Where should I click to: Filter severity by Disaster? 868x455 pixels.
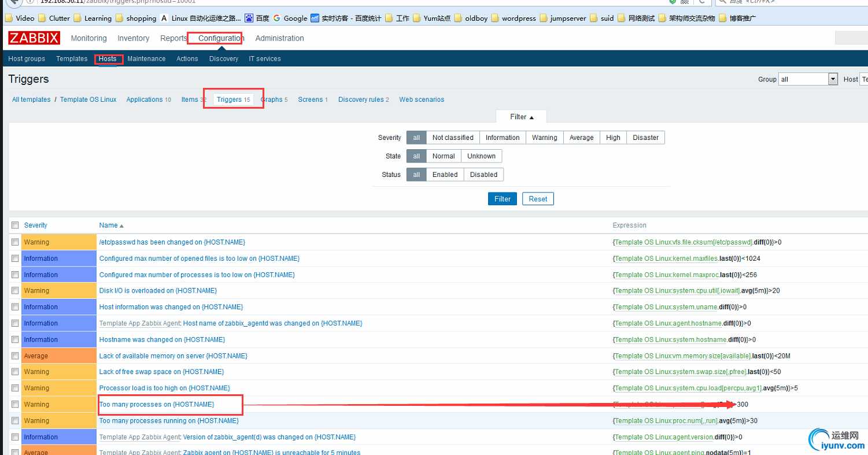(x=645, y=138)
